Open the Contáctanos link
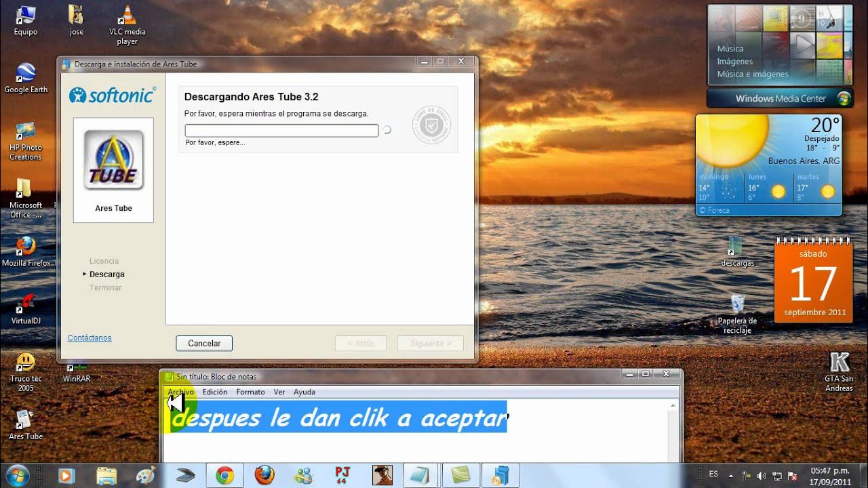 pos(90,338)
